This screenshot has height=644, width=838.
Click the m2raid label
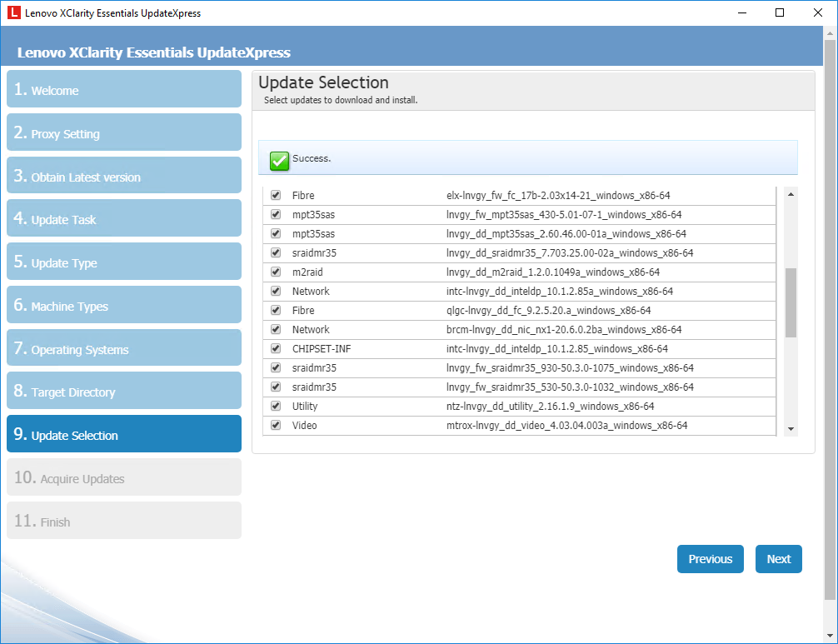coord(307,272)
